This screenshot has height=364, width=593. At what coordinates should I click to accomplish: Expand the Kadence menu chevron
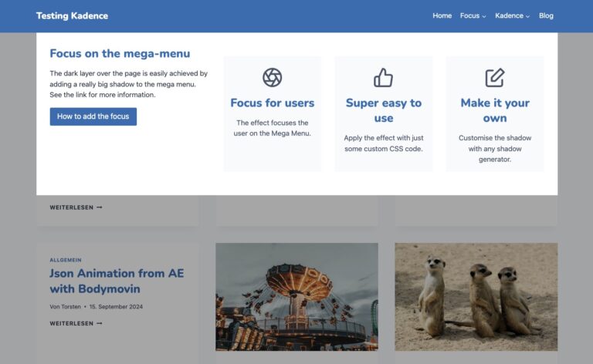point(528,16)
